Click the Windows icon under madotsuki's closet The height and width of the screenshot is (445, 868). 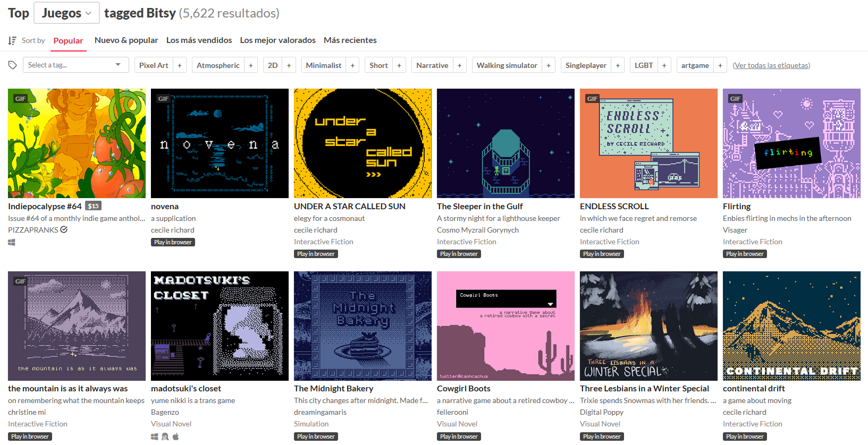[x=155, y=437]
